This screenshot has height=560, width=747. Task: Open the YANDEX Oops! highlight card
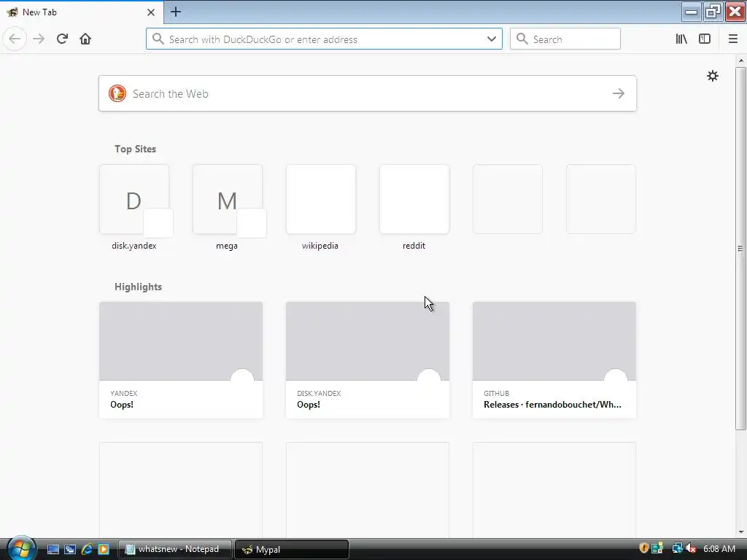pyautogui.click(x=181, y=360)
